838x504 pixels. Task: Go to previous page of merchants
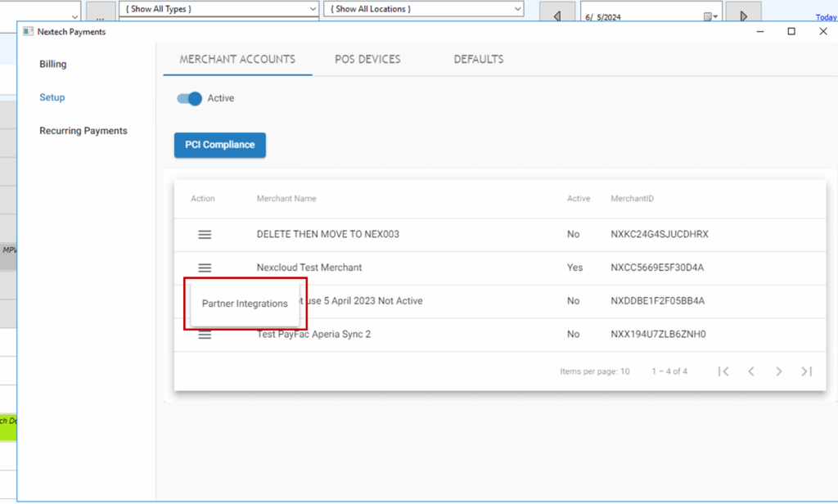point(750,371)
